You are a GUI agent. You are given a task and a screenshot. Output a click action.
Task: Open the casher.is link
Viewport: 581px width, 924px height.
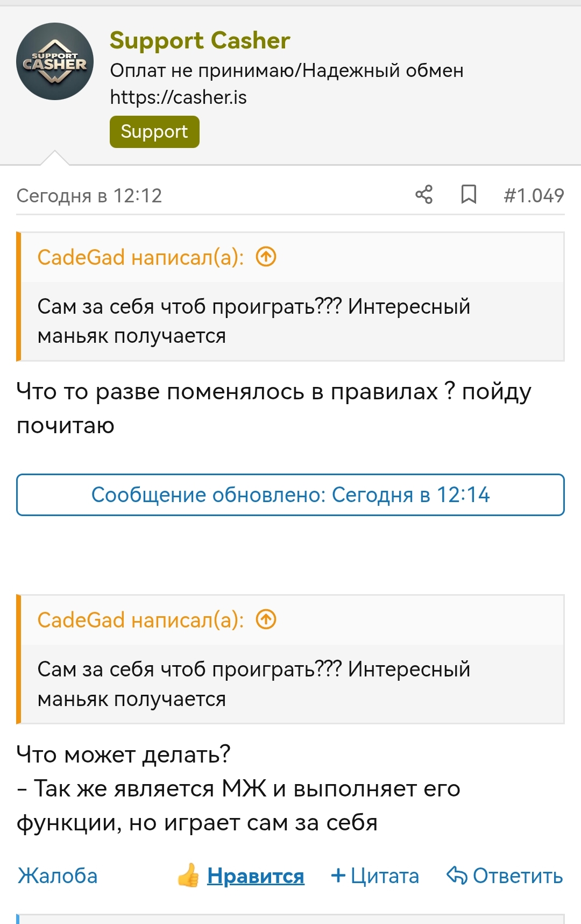[x=178, y=97]
